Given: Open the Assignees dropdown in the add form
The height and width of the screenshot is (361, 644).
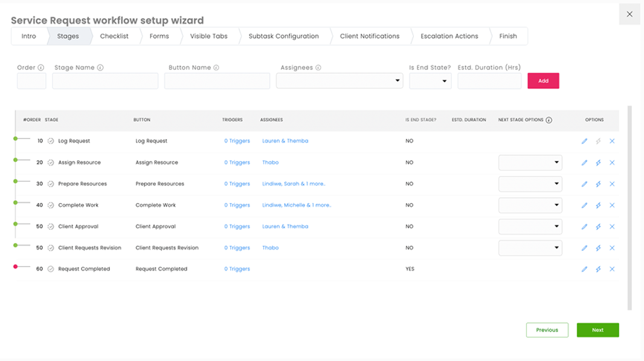Looking at the screenshot, I should [340, 81].
